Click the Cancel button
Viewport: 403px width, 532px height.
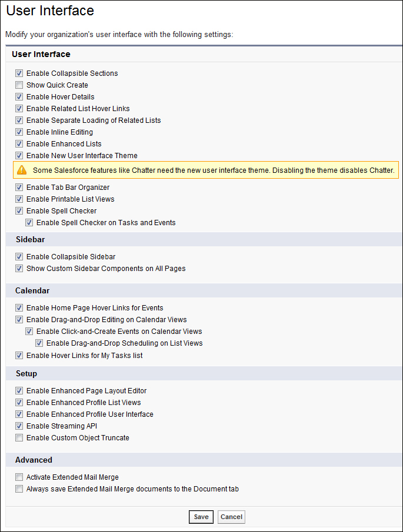[231, 517]
